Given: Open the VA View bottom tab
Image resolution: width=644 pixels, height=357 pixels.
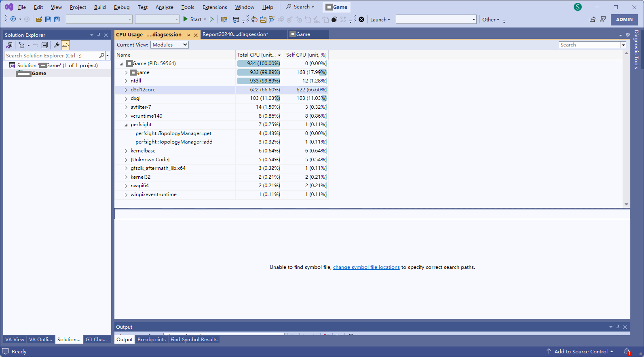Looking at the screenshot, I should tap(15, 340).
